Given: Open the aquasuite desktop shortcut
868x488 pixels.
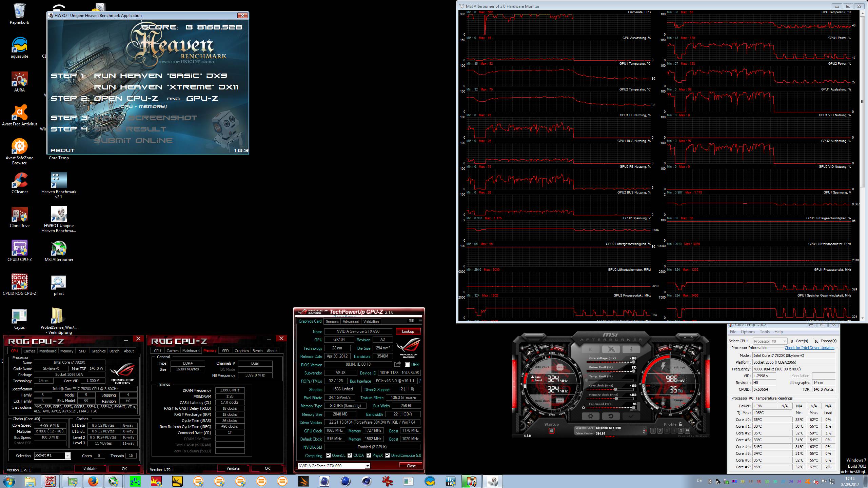Looking at the screenshot, I should coord(19,48).
